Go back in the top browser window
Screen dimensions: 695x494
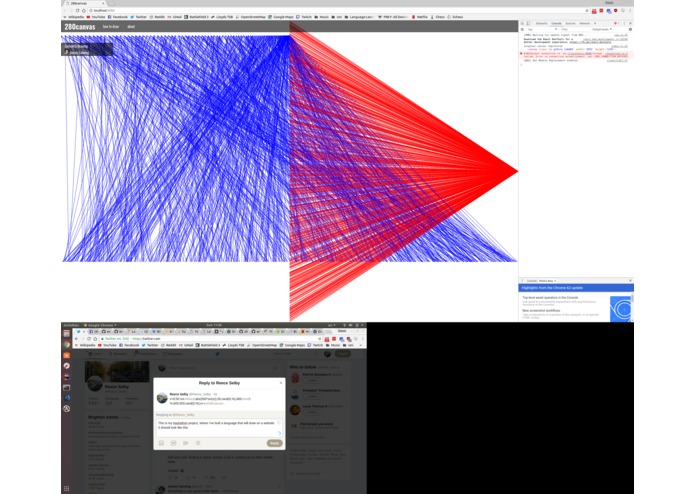point(66,10)
